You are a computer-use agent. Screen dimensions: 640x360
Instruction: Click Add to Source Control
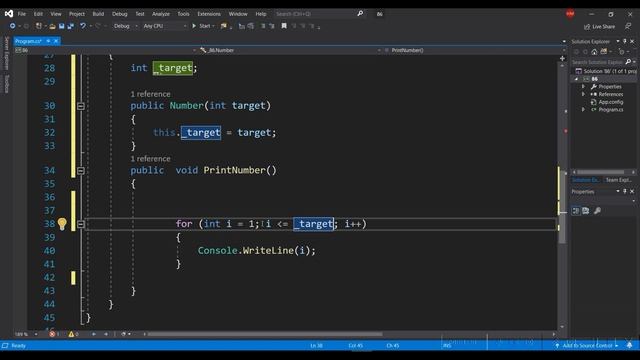pos(587,346)
